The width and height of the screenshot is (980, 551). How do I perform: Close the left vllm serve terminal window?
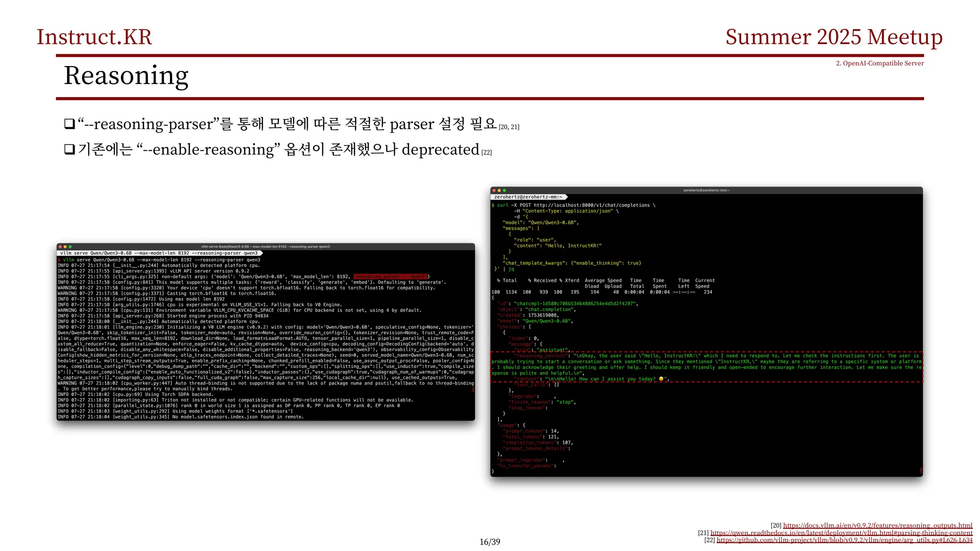(60, 247)
